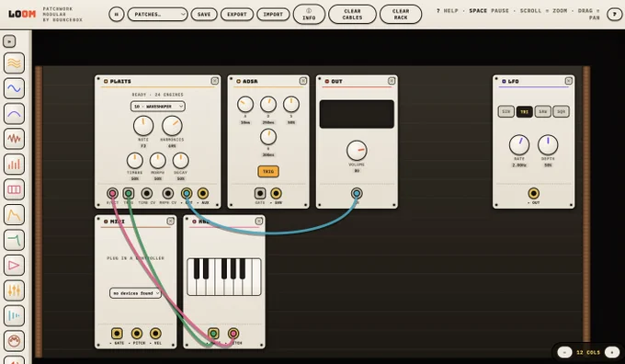The height and width of the screenshot is (364, 625).
Task: Add the red noise waveform module
Action: pos(14,139)
